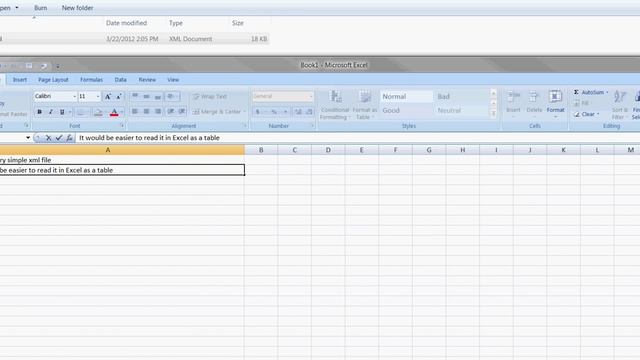The width and height of the screenshot is (640, 360).
Task: Open the Insert ribbon tab
Action: 20,80
